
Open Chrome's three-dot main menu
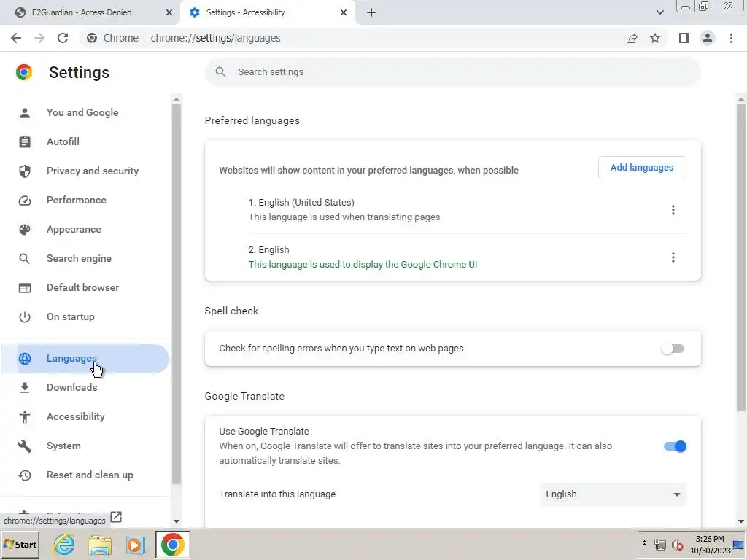731,38
